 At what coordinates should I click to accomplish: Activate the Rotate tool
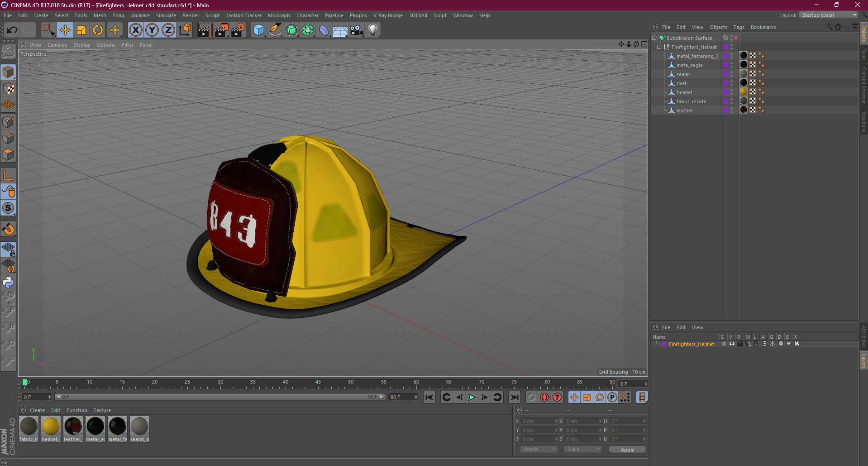click(98, 30)
